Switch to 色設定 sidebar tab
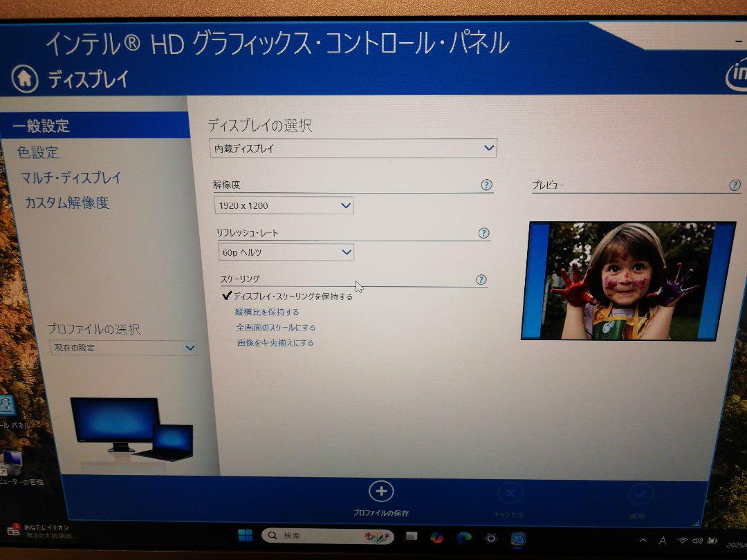Image resolution: width=747 pixels, height=560 pixels. click(38, 152)
